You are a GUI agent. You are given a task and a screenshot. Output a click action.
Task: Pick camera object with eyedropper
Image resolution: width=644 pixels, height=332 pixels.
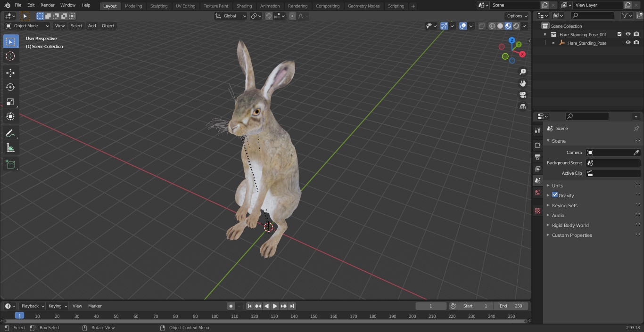[x=636, y=153]
